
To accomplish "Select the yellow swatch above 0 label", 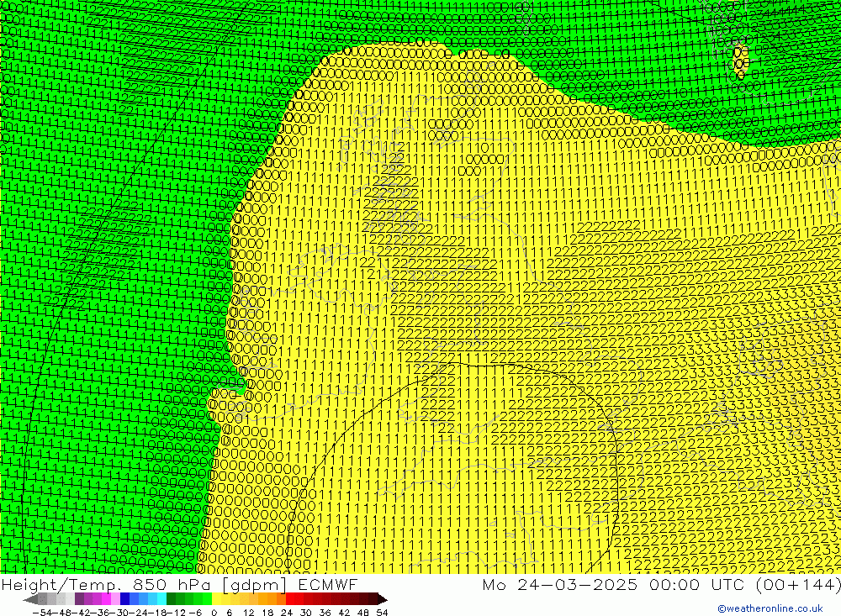I will [x=217, y=599].
